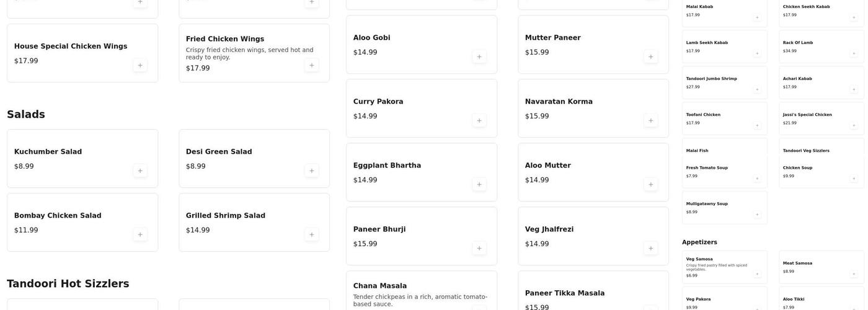Screen dimensions: 868x310
Task: Add Mulligatawny Soup with plus icon
Action: click(756, 215)
